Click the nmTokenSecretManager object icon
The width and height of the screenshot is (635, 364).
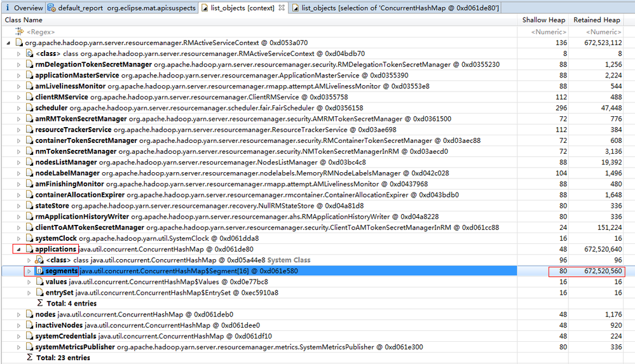[30, 151]
